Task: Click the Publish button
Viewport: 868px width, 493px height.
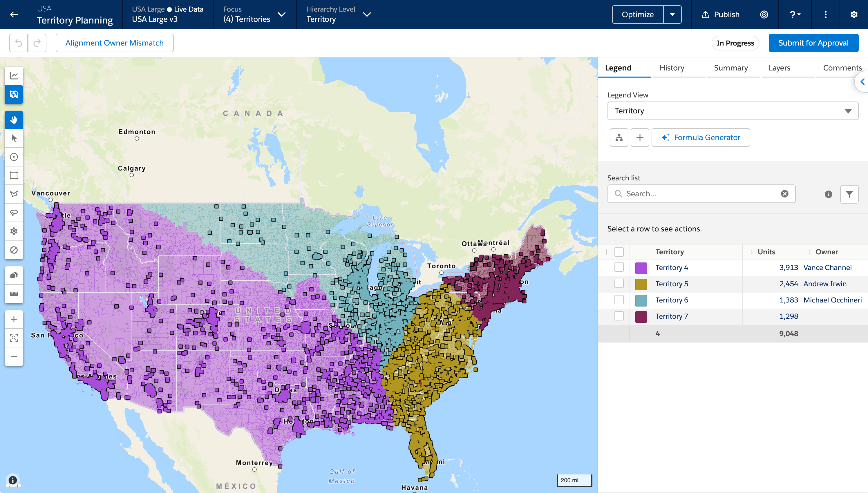Action: (x=720, y=14)
